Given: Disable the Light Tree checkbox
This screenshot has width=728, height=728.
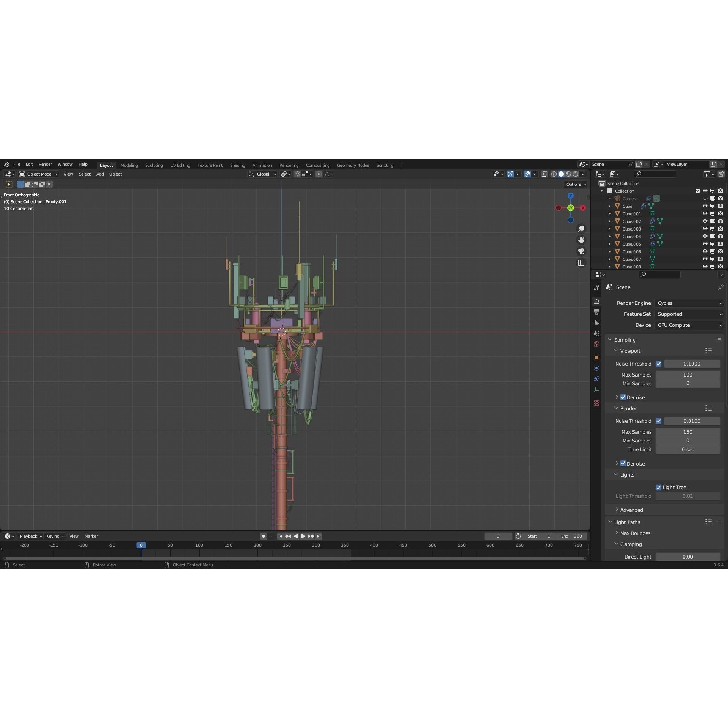Looking at the screenshot, I should (659, 487).
